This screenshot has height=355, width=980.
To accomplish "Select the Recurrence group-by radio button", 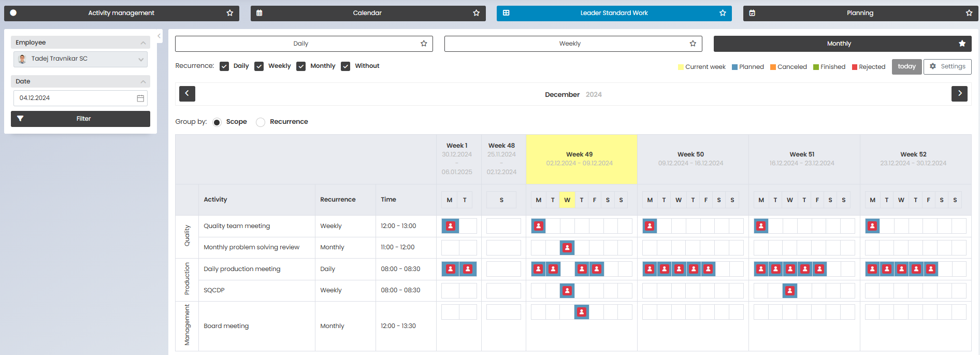I will point(261,122).
